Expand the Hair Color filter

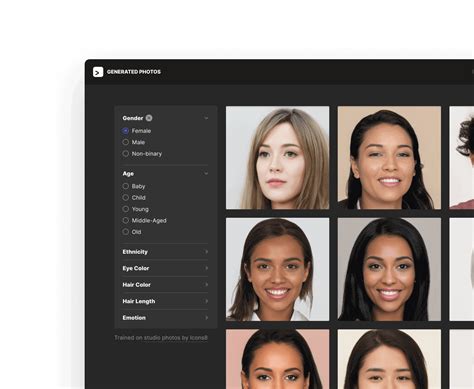[x=165, y=285]
